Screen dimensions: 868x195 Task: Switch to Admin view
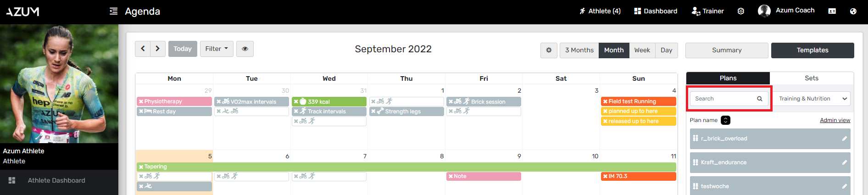[835, 120]
